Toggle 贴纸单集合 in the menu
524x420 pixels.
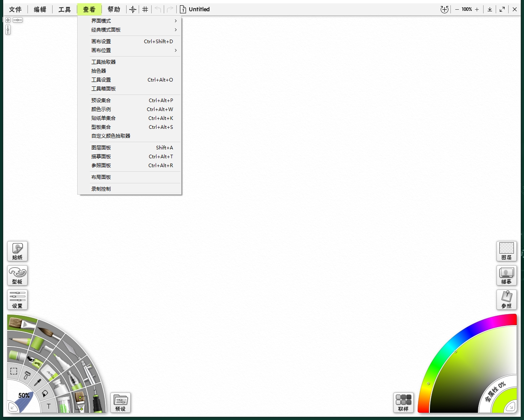pos(130,118)
